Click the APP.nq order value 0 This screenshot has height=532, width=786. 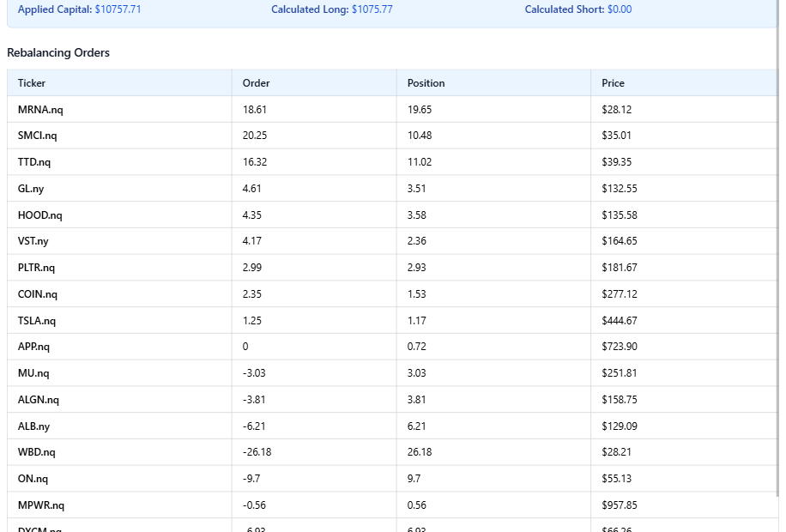click(x=245, y=347)
